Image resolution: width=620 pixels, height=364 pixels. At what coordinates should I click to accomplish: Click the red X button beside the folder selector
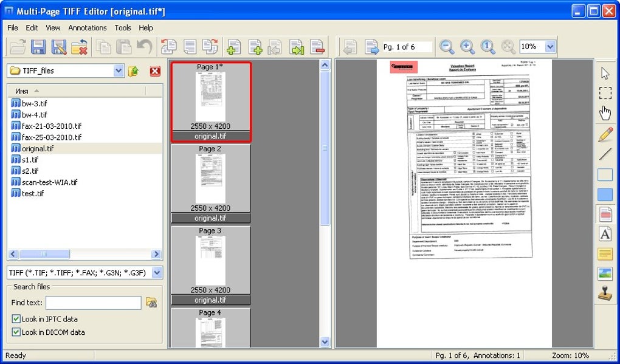coord(155,71)
